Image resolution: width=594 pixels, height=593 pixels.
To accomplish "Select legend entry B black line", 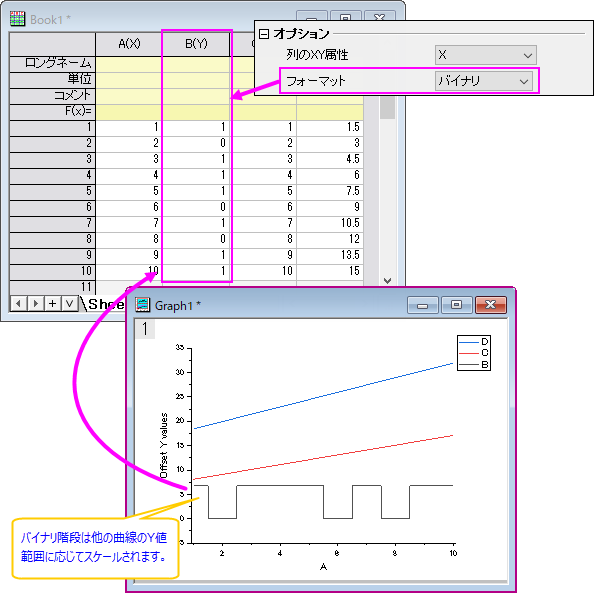I will (474, 365).
